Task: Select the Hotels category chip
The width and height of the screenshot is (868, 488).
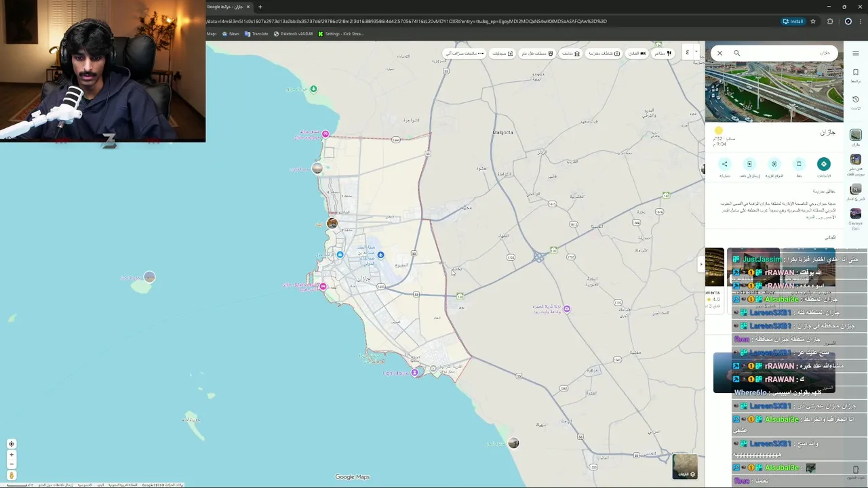Action: click(637, 54)
